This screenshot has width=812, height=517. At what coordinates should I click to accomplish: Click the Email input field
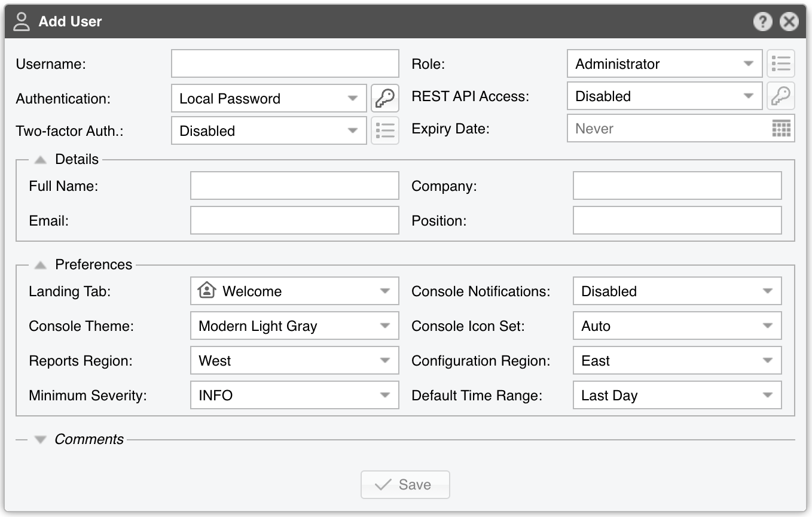tap(295, 220)
